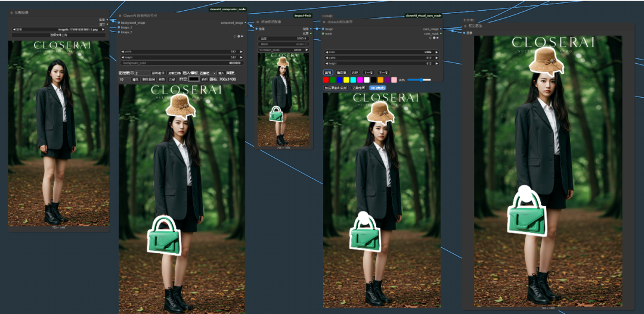Click the cues_mask output port
Screen dimensions: 644x314
pos(441,33)
